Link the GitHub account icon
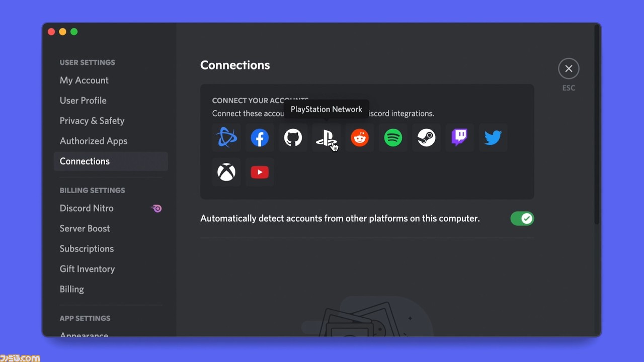This screenshot has width=644, height=362. point(293,138)
